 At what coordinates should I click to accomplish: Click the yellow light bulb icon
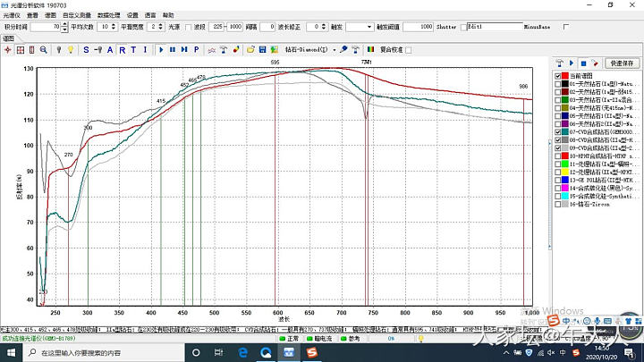70,49
